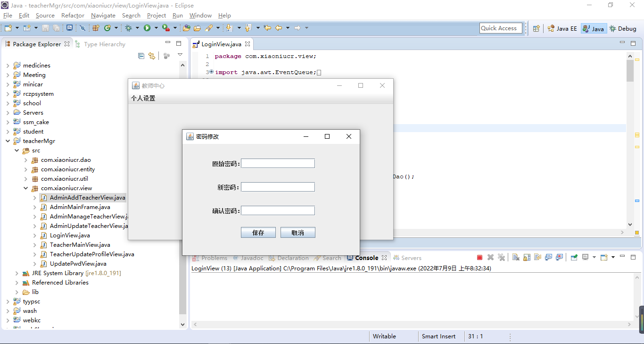Open the Source menu
The width and height of the screenshot is (644, 344).
[x=45, y=15]
